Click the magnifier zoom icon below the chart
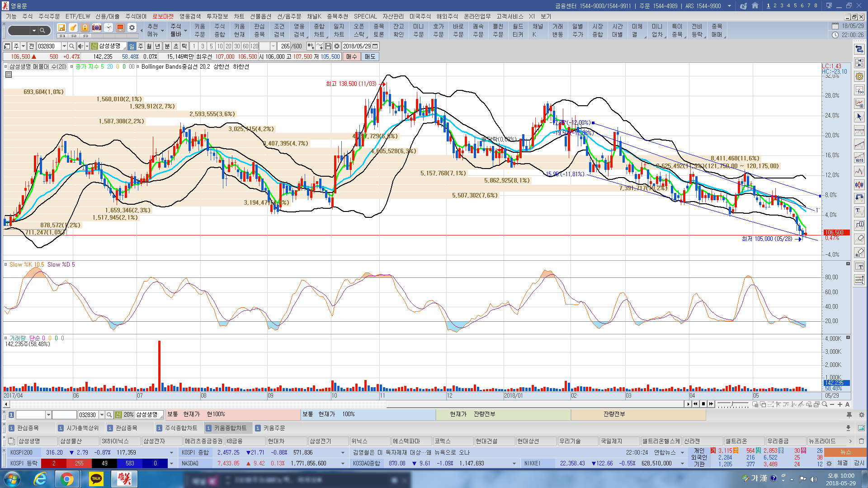Screen dimensions: 868x488 coord(825,404)
